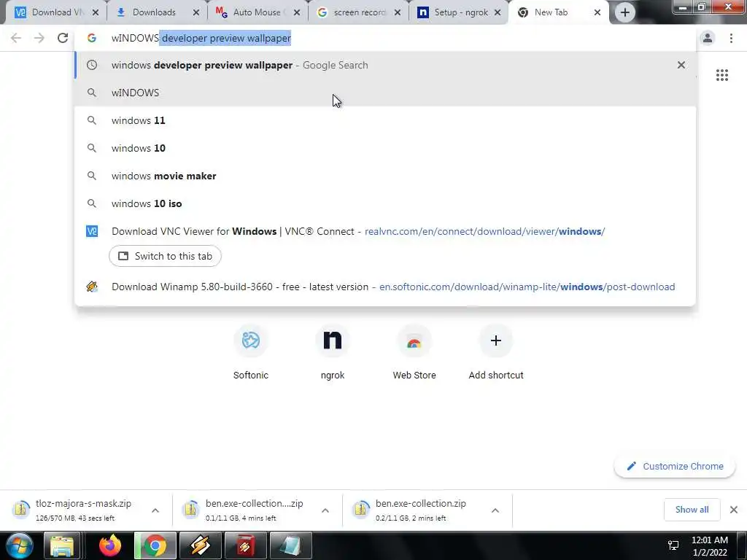Expand options for ben.exe-collection.zip at 2 mins left
747x560 pixels.
[495, 510]
